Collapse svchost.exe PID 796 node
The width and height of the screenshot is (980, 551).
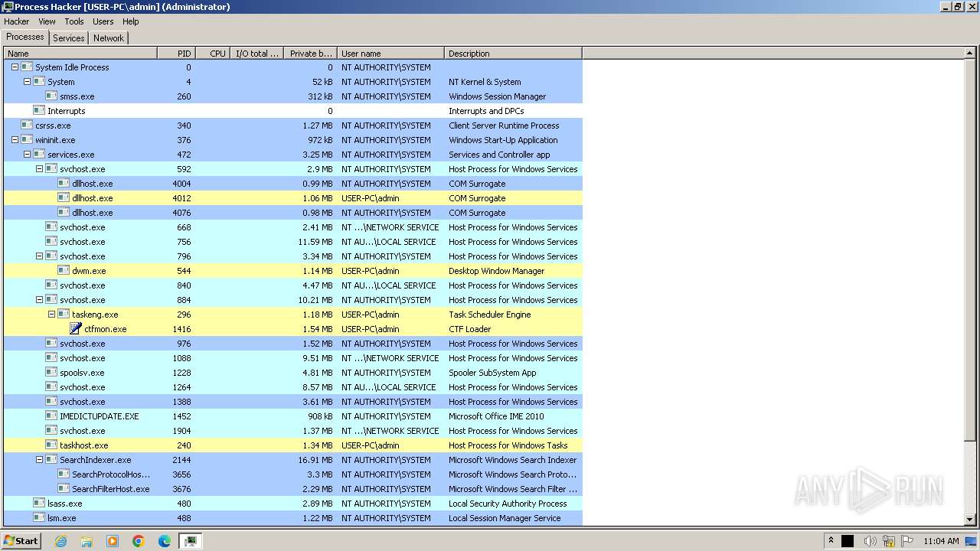(39, 256)
